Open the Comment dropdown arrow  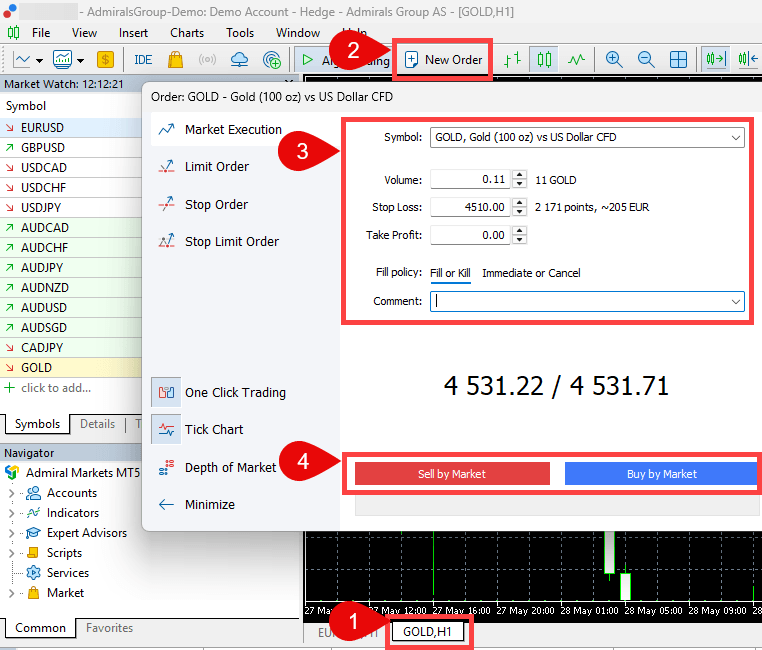735,302
